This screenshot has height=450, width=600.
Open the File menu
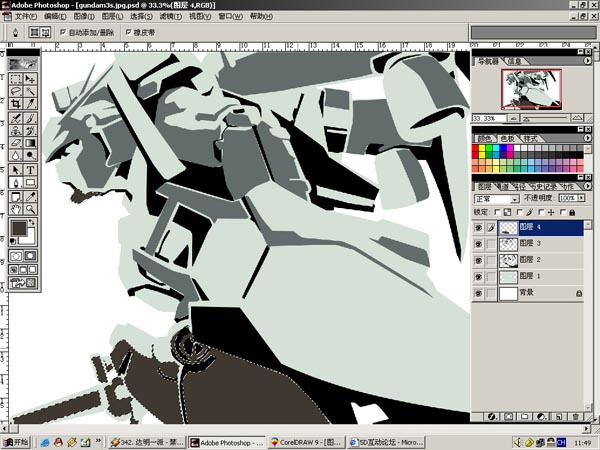pyautogui.click(x=26, y=16)
